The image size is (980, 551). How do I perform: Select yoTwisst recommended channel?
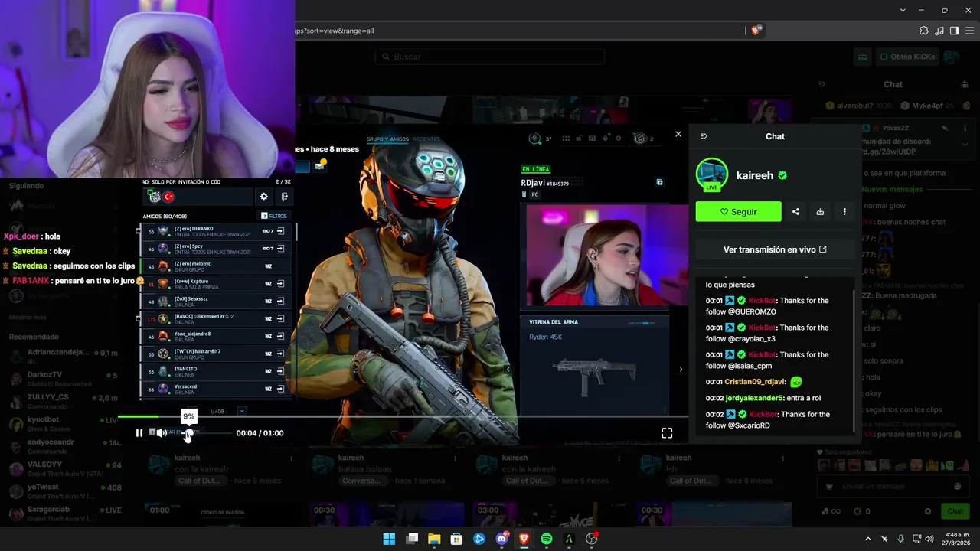coord(64,491)
